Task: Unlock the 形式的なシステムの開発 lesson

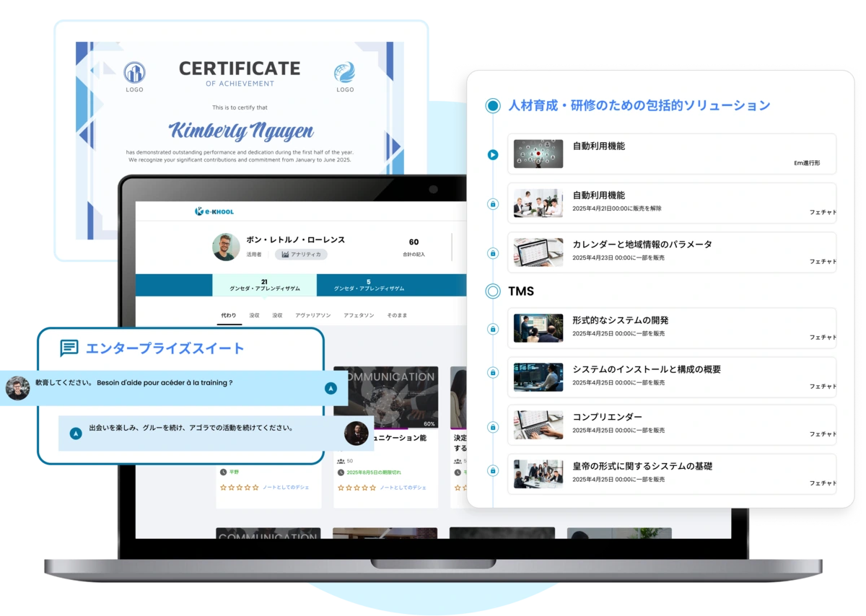Action: click(x=491, y=328)
